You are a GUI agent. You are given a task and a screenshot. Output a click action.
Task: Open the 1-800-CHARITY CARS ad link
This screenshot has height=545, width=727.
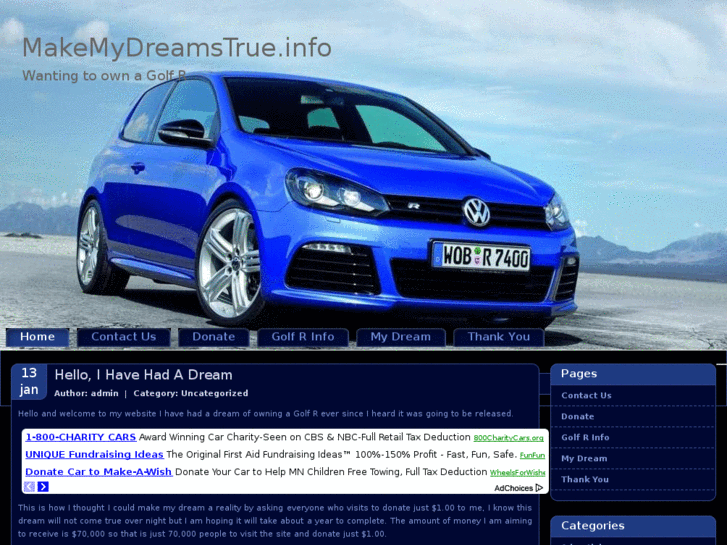coord(81,437)
